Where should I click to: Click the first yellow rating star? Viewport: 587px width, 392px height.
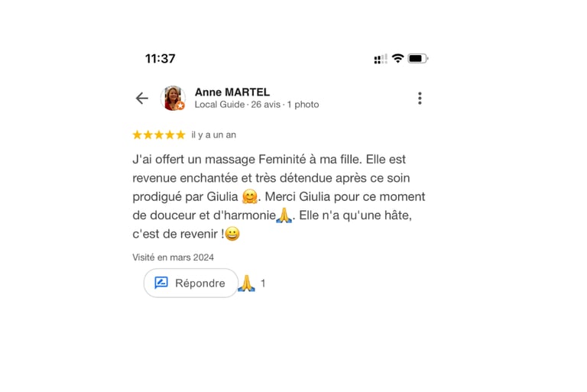[x=138, y=134]
